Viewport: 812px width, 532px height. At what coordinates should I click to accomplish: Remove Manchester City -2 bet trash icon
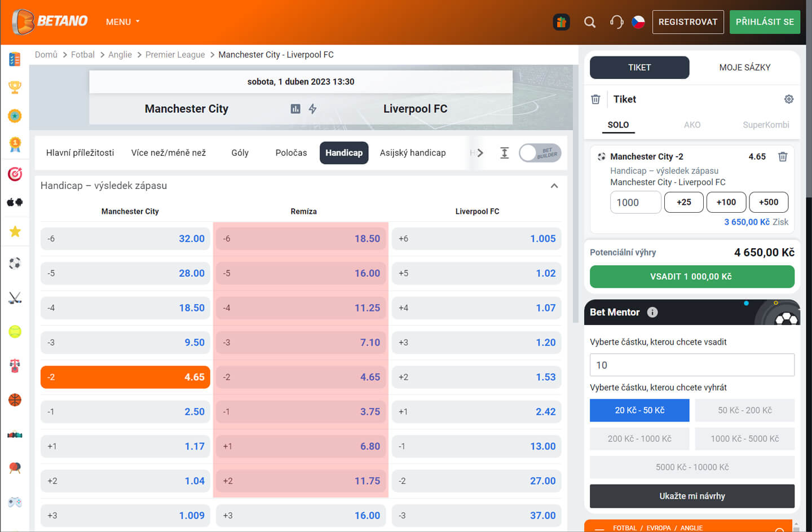[783, 157]
